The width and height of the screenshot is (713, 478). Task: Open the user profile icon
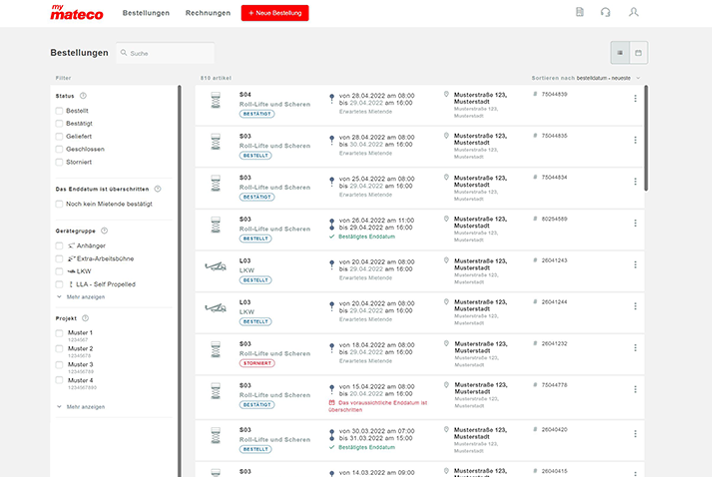click(633, 12)
